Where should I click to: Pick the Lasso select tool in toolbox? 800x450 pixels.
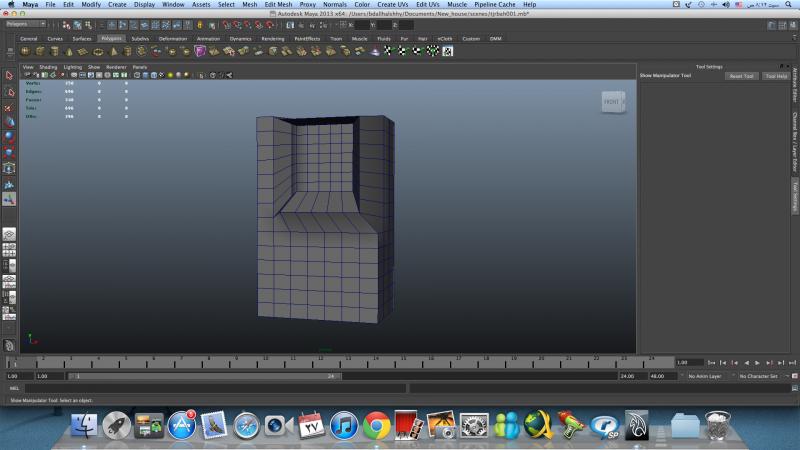coord(9,91)
